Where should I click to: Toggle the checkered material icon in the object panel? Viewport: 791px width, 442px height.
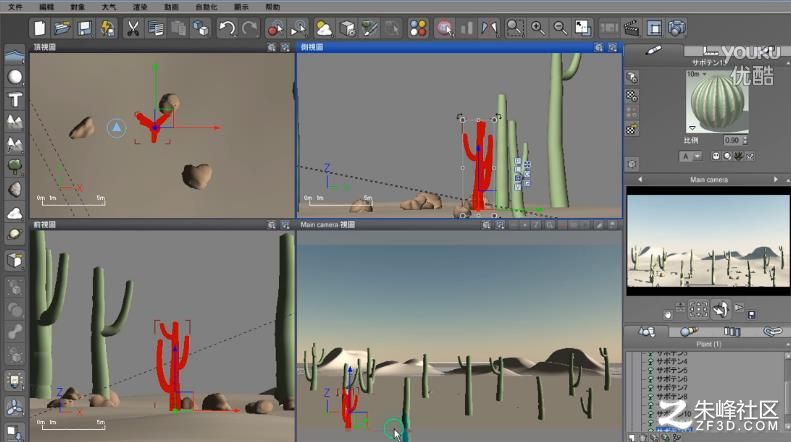[632, 95]
